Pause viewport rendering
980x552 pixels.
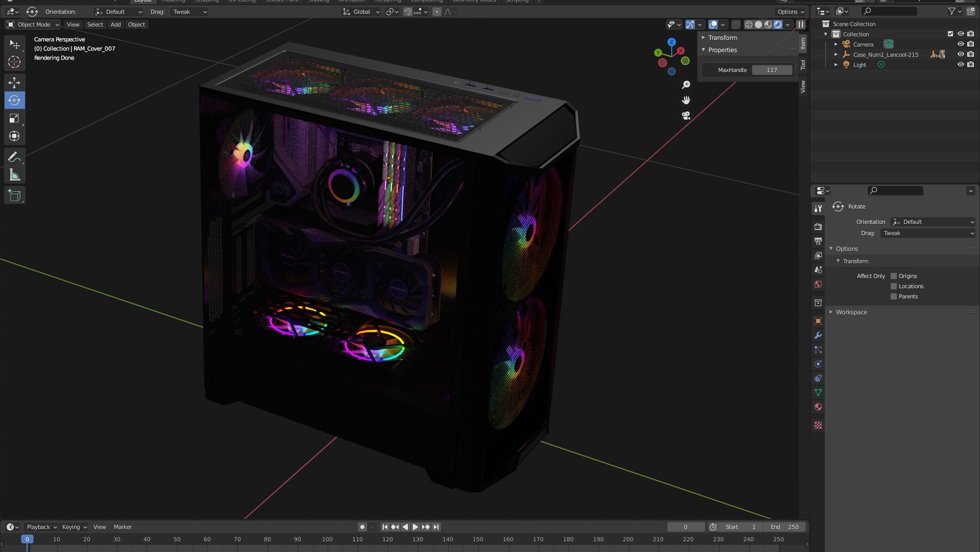[x=801, y=25]
